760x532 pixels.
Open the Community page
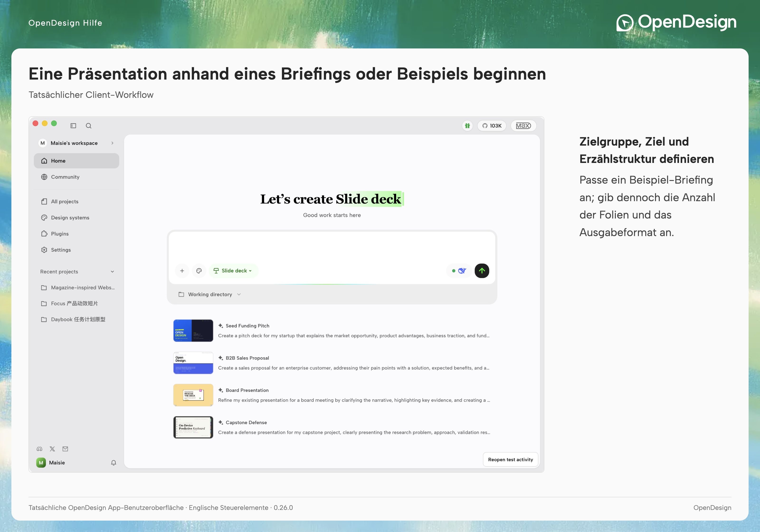click(76, 177)
